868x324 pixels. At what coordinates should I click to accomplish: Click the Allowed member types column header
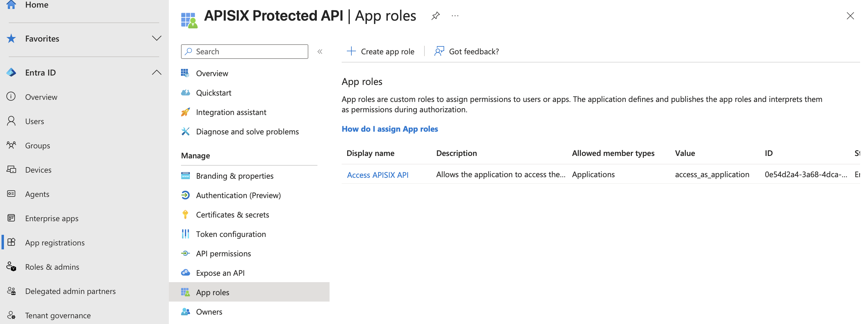(x=613, y=154)
